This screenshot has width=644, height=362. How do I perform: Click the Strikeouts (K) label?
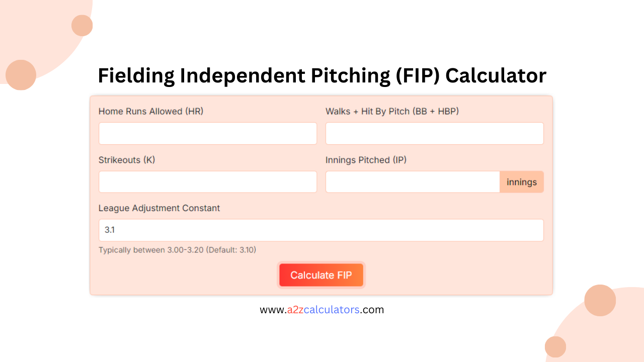click(126, 160)
